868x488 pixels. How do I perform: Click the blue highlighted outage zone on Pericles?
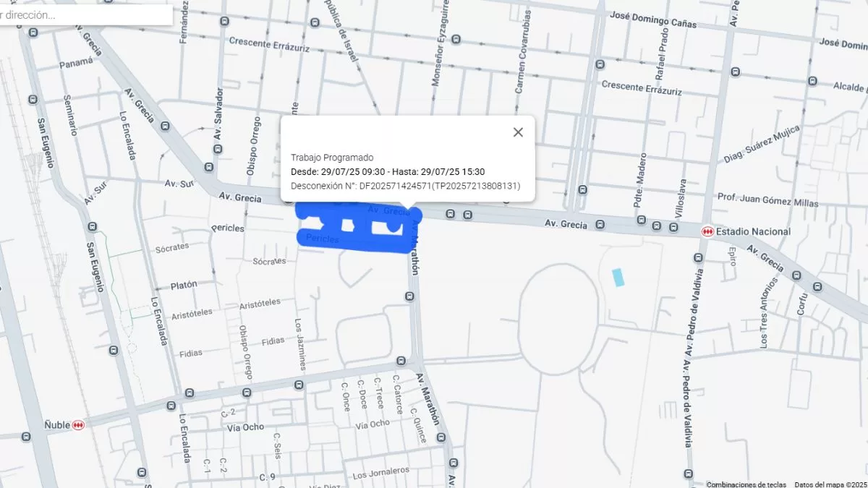click(354, 228)
